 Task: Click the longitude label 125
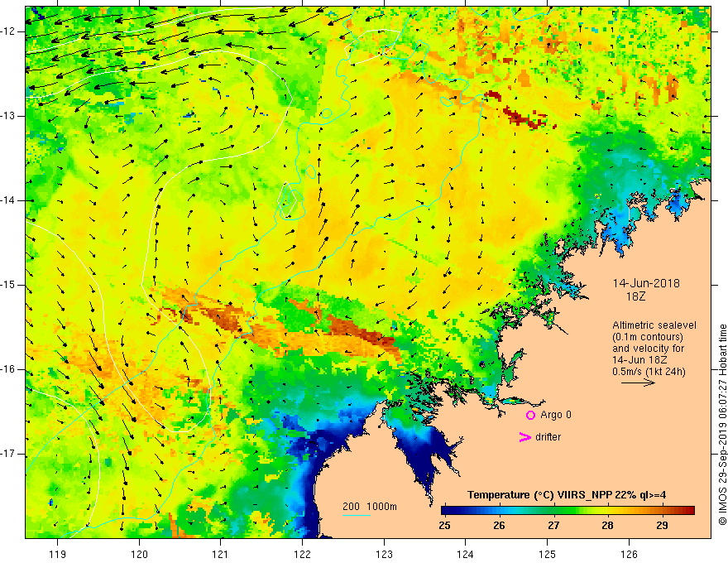click(548, 554)
